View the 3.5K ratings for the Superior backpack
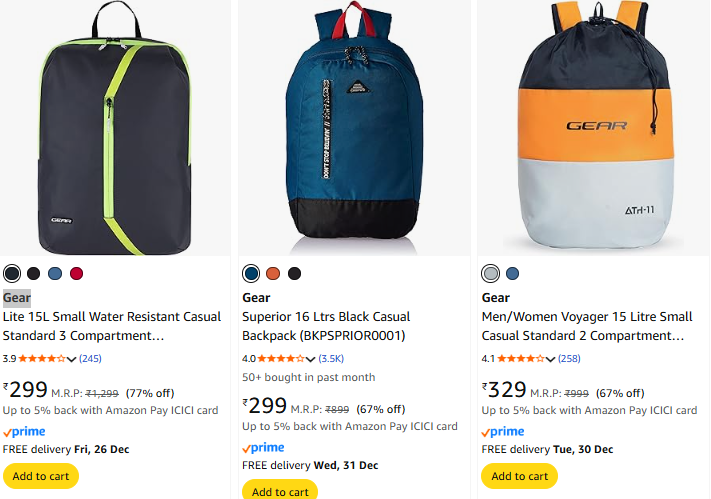The height and width of the screenshot is (499, 711). (x=331, y=358)
